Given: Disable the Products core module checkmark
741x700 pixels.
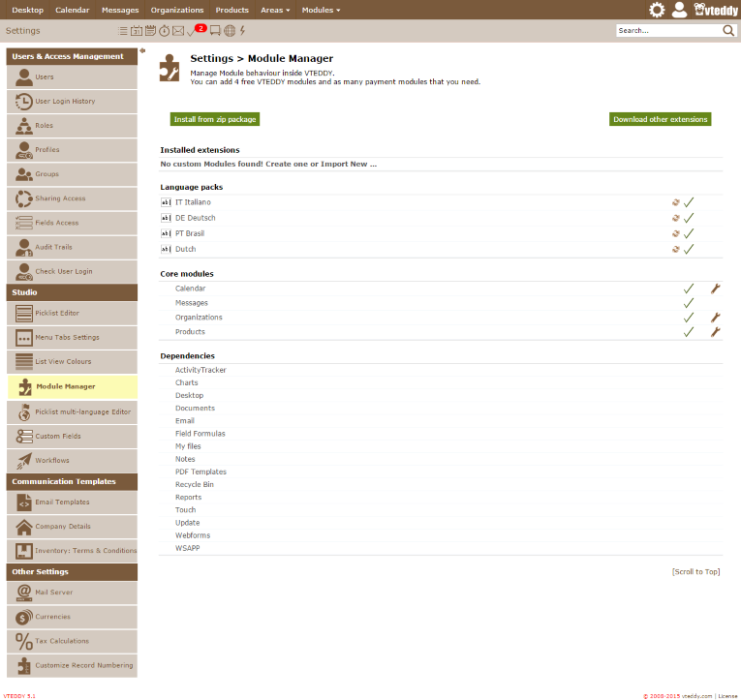Looking at the screenshot, I should tap(689, 332).
